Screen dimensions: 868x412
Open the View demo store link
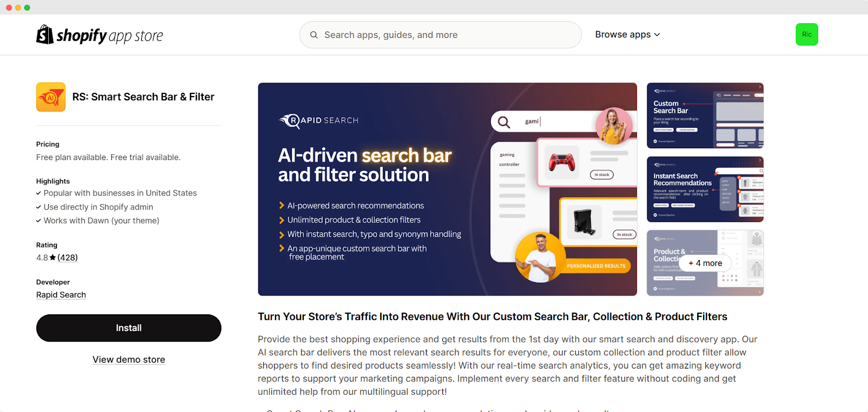(129, 359)
